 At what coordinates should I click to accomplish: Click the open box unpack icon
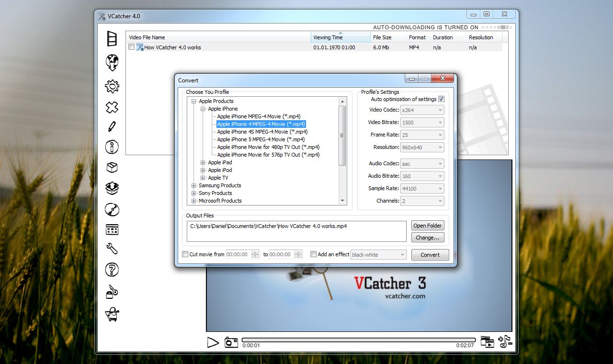point(112,188)
